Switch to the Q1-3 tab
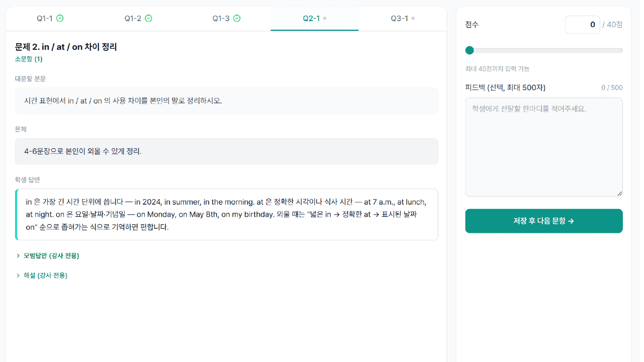Image resolution: width=644 pixels, height=362 pixels. (226, 19)
